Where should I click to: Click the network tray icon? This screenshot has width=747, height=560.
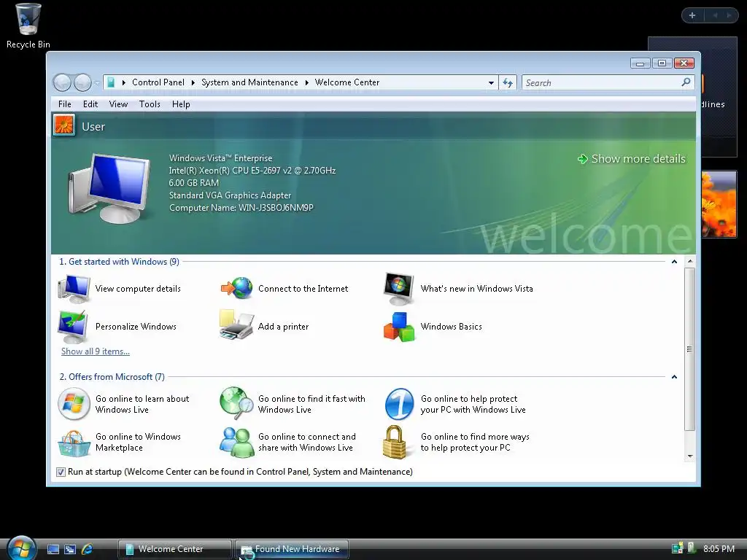[x=676, y=548]
